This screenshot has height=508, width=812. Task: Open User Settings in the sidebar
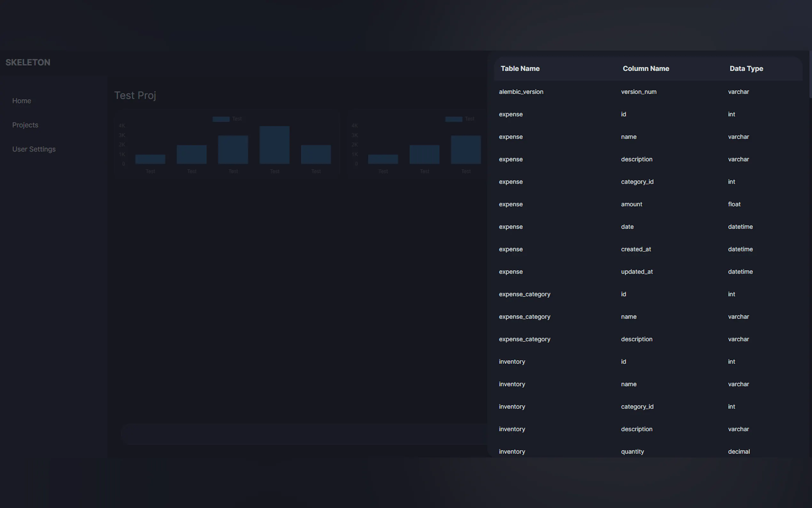(x=34, y=149)
